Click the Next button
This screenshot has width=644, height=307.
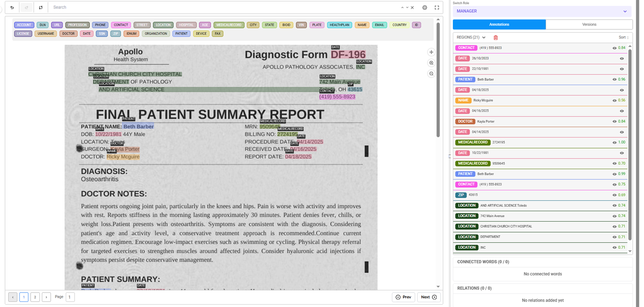tap(429, 297)
